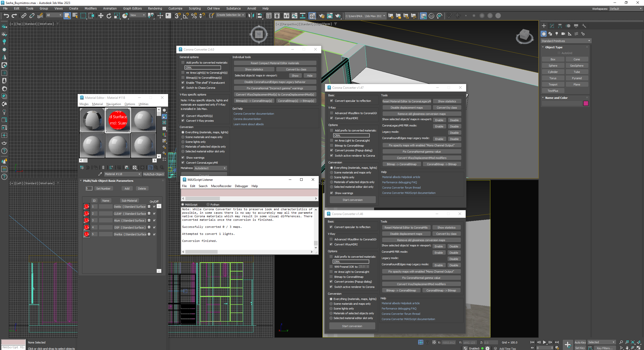Click the Shetka sub-material color swatch

coord(149,234)
